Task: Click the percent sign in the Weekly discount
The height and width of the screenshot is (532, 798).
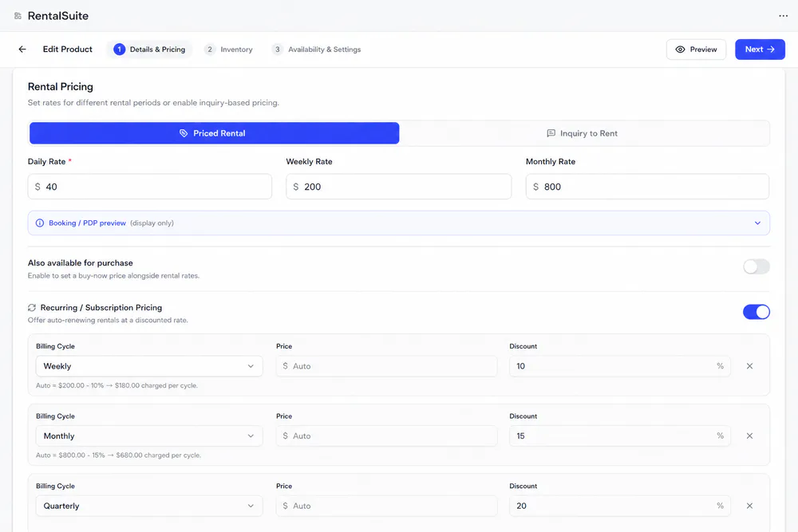Action: pyautogui.click(x=720, y=366)
